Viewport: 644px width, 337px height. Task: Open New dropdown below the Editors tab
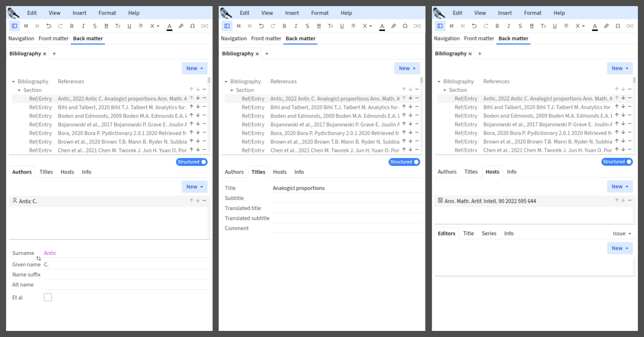(620, 248)
